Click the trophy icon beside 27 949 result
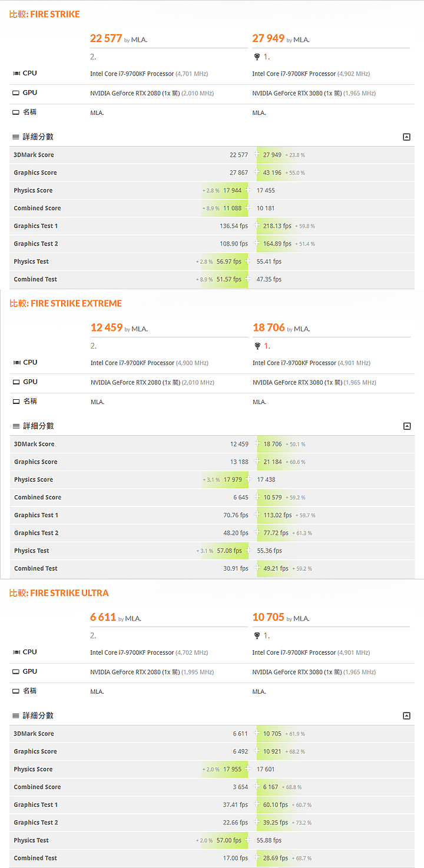 tap(257, 57)
